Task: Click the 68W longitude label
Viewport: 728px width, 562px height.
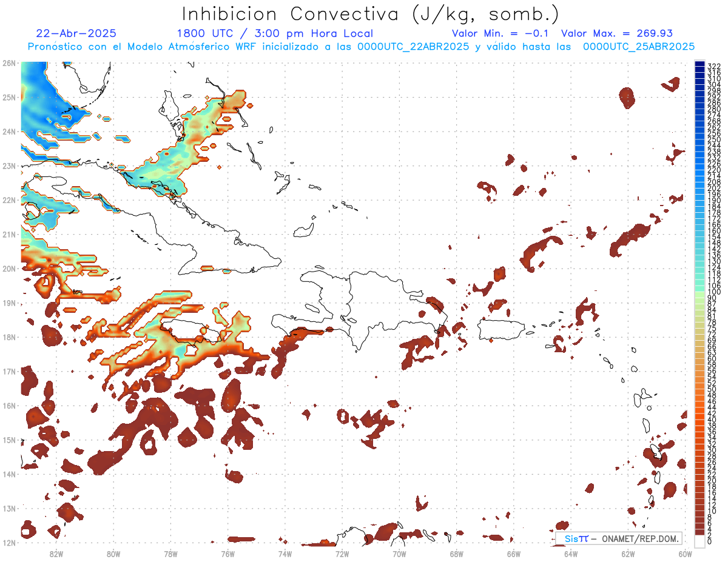Action: (456, 554)
